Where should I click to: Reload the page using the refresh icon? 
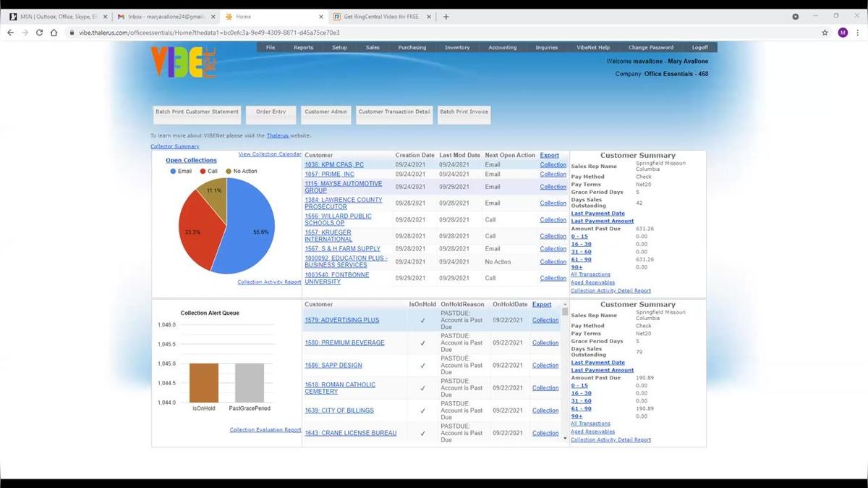pos(40,33)
